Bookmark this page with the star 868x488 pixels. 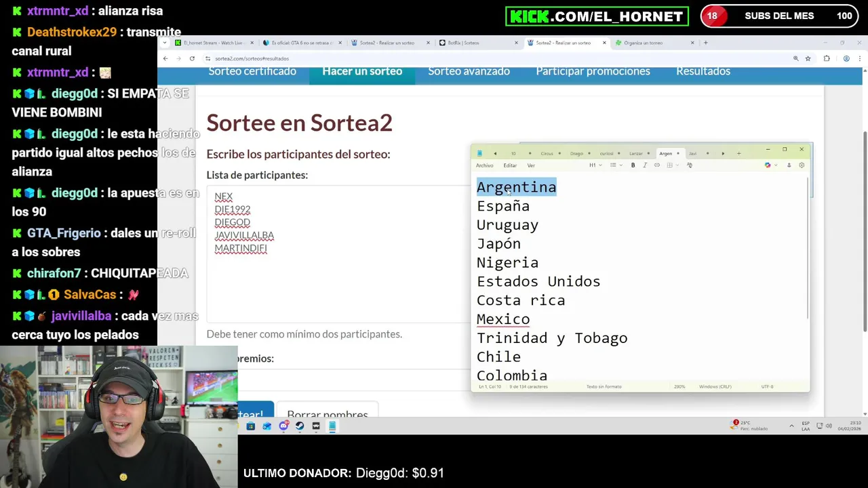tap(808, 58)
